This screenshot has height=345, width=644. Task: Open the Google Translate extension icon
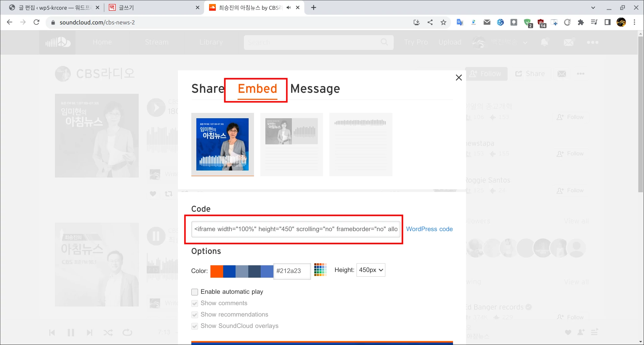tap(460, 22)
